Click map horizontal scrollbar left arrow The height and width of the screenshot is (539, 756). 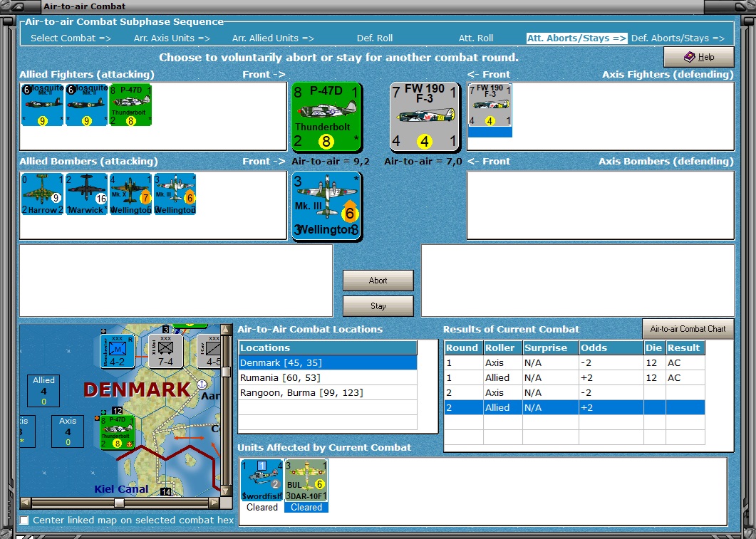pyautogui.click(x=26, y=503)
